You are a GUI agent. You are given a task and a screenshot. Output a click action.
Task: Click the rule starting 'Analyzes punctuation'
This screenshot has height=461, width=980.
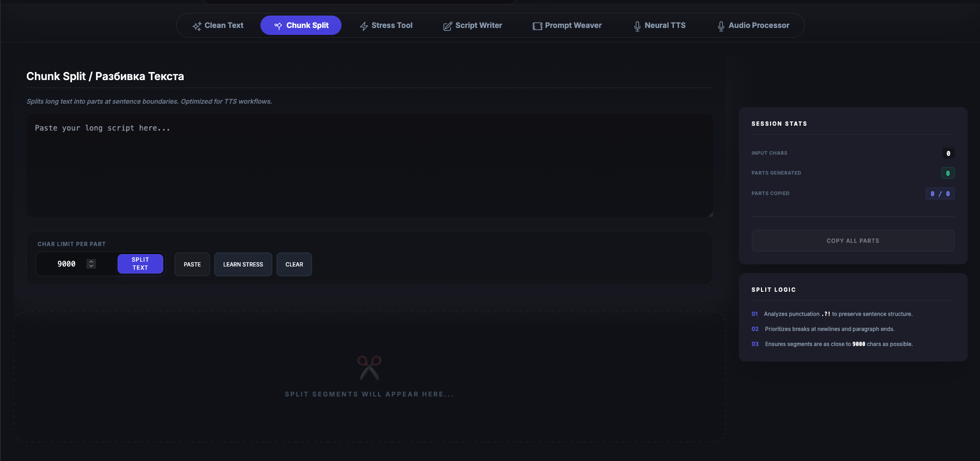click(838, 314)
